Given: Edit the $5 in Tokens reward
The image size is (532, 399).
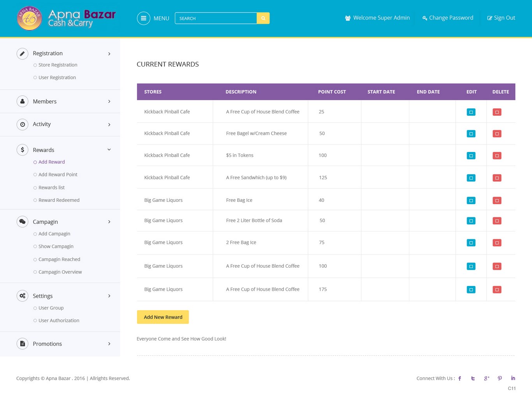Looking at the screenshot, I should point(471,155).
